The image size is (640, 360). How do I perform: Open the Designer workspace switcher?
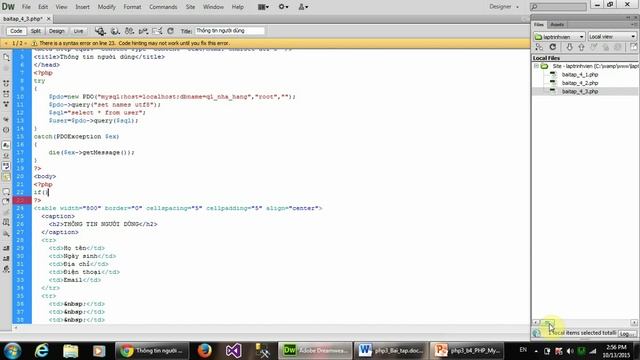pyautogui.click(x=504, y=7)
